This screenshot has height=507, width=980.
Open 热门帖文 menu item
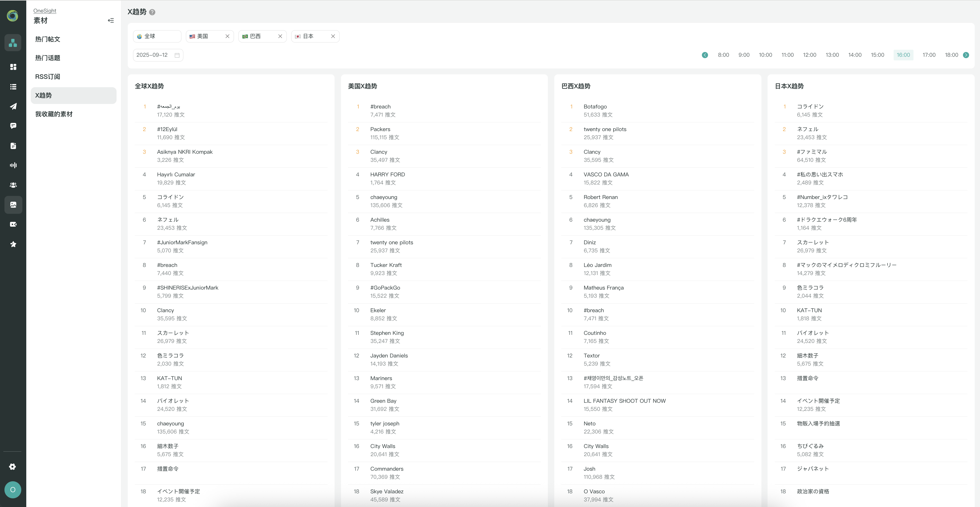(x=74, y=39)
